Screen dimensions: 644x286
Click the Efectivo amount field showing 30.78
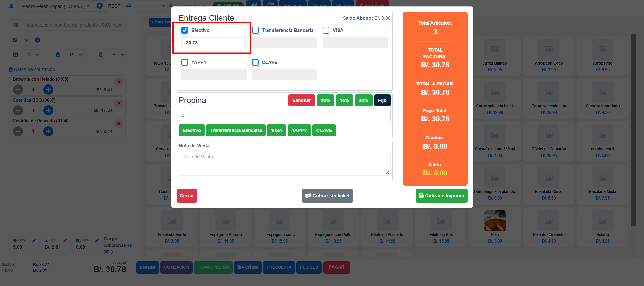tap(214, 43)
